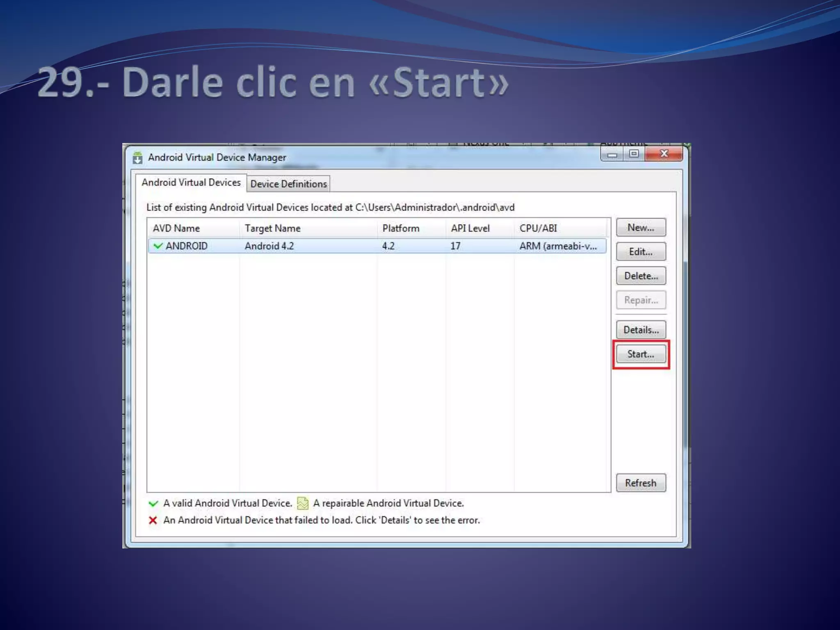Viewport: 840px width, 630px height.
Task: Refresh the virtual device list
Action: click(641, 483)
